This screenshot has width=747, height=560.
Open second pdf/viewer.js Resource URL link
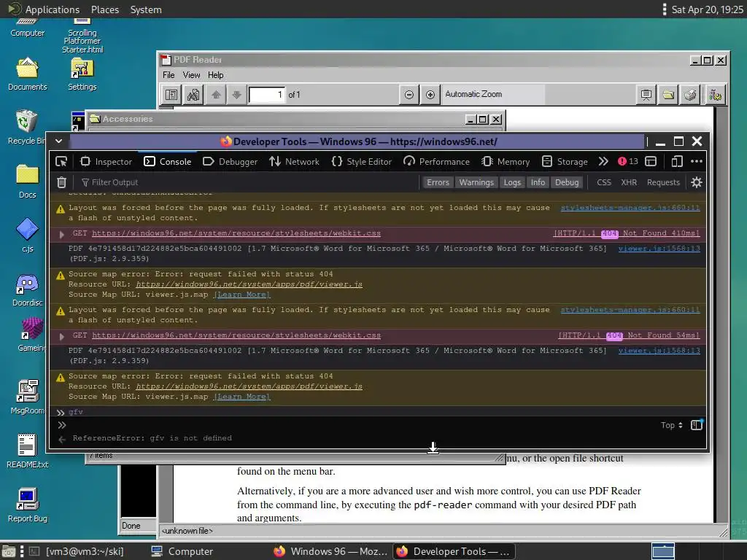pos(249,386)
